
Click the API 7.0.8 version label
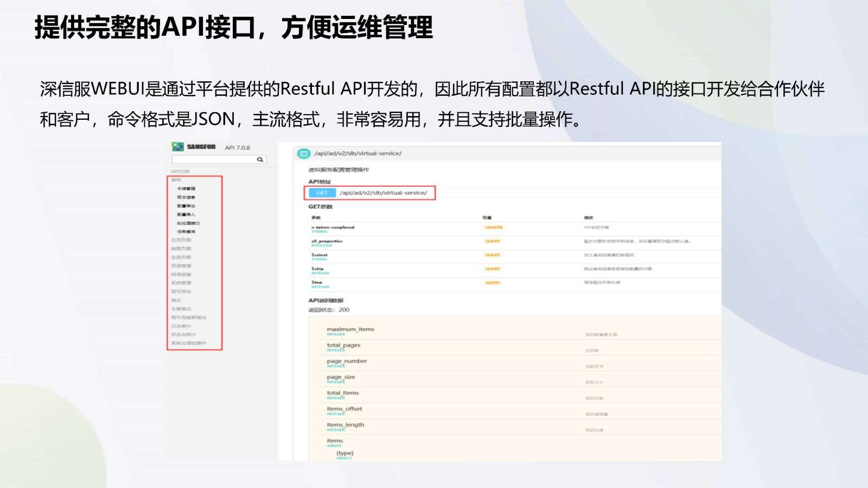coord(237,147)
